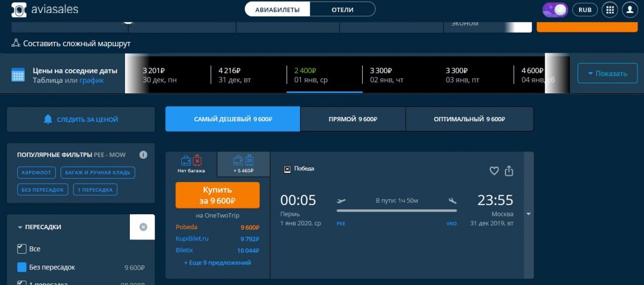Toggle the night theme switch
Image resolution: width=644 pixels, height=285 pixels.
[x=555, y=10]
